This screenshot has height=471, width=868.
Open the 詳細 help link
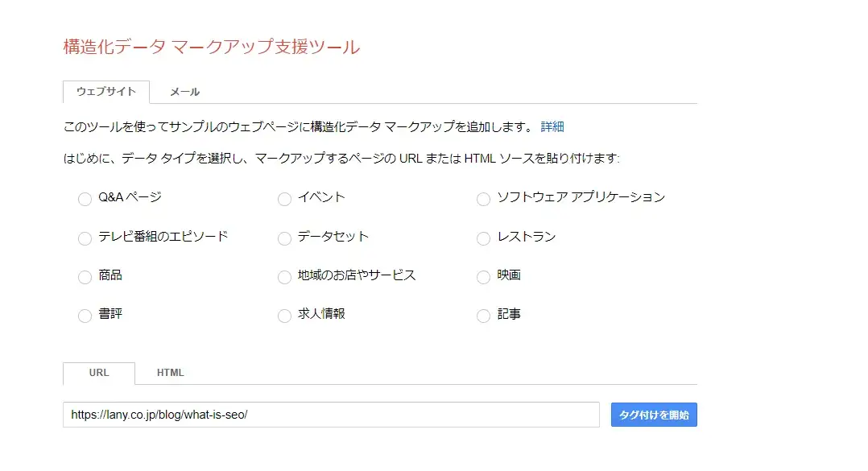(x=553, y=126)
